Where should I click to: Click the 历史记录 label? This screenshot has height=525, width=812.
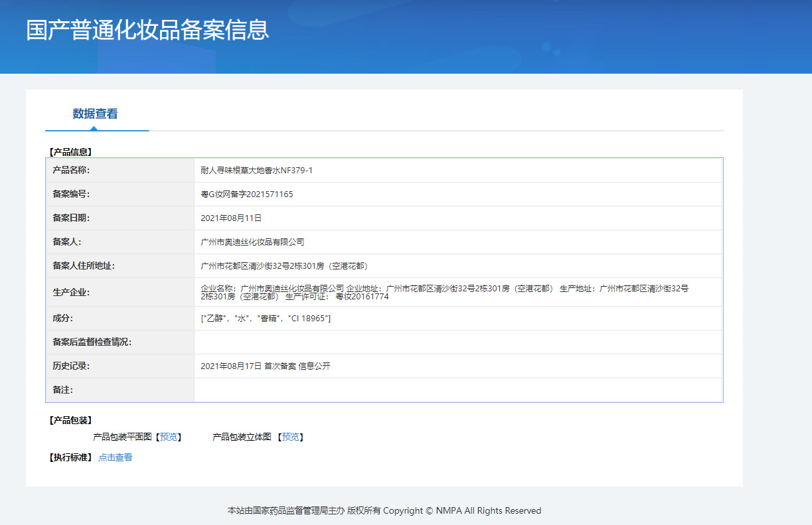[71, 366]
